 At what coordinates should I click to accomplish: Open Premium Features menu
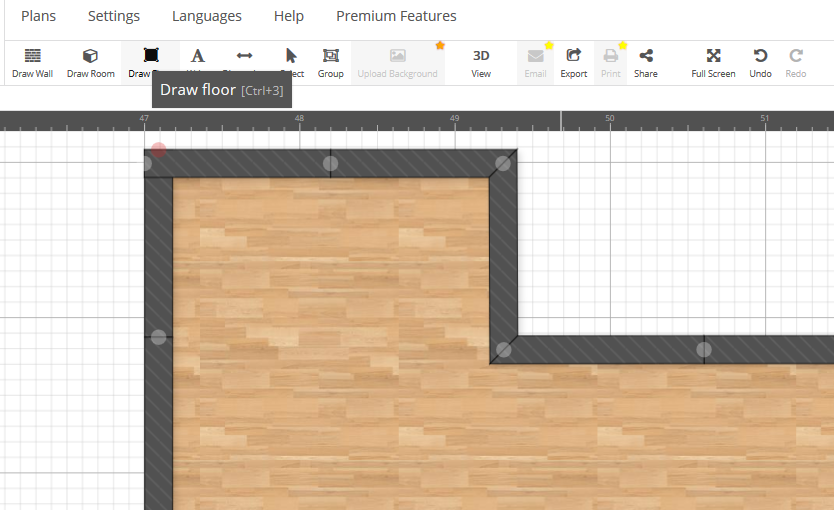pyautogui.click(x=396, y=16)
